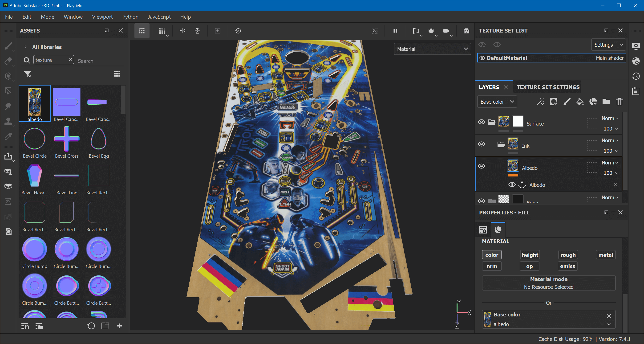
Task: Select the Projection tool
Action: point(8,76)
